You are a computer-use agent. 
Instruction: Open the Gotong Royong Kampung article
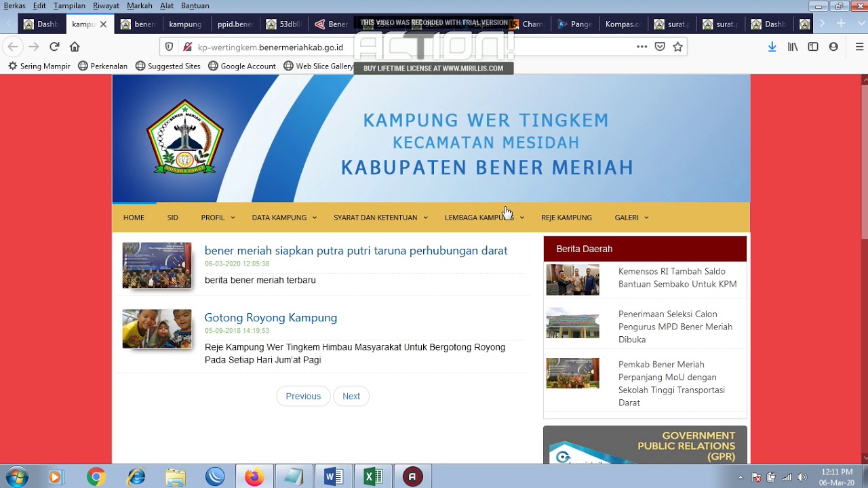[x=271, y=318]
